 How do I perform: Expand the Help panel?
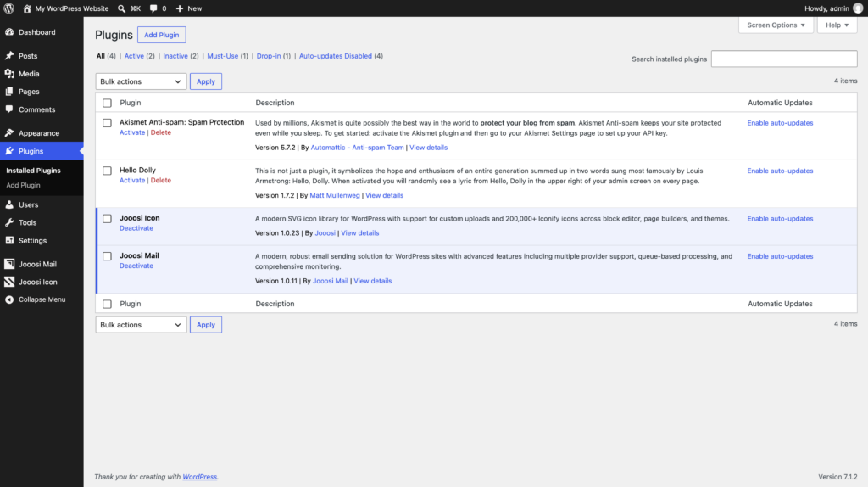click(837, 25)
